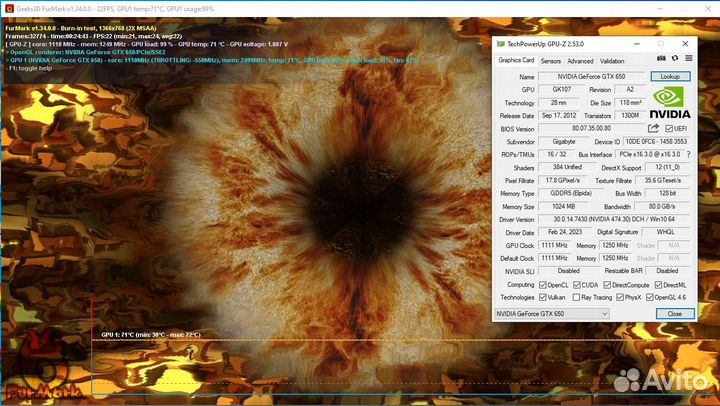Click the refresh icon in GPU-Z
This screenshot has height=406, width=720.
pyautogui.click(x=674, y=60)
